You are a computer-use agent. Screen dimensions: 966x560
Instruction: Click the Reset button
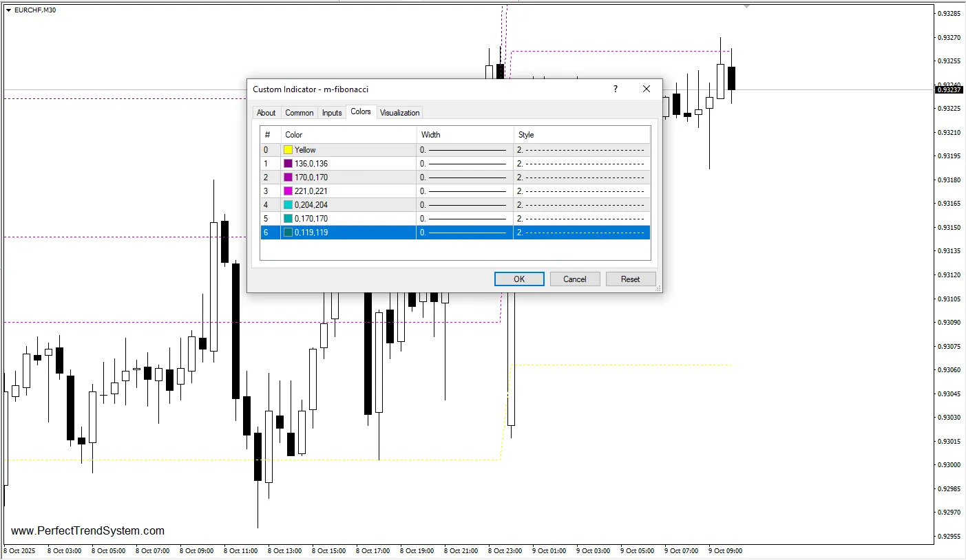(630, 279)
